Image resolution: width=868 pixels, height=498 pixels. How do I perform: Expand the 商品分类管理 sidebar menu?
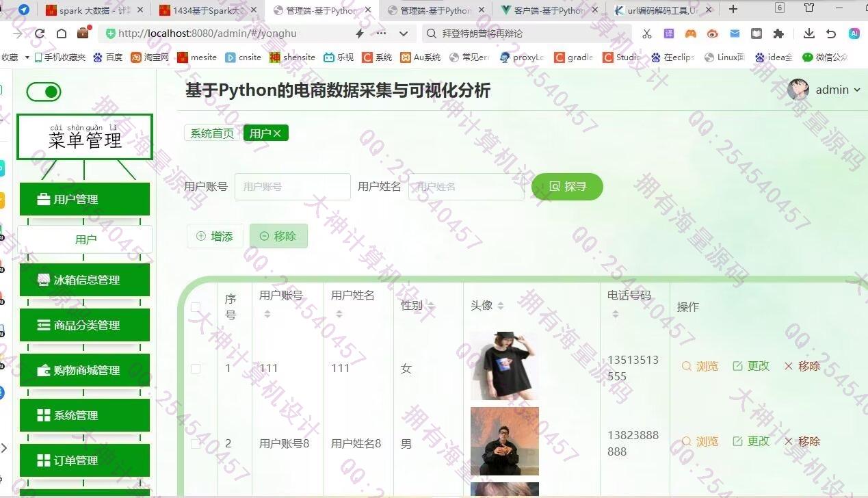click(85, 325)
